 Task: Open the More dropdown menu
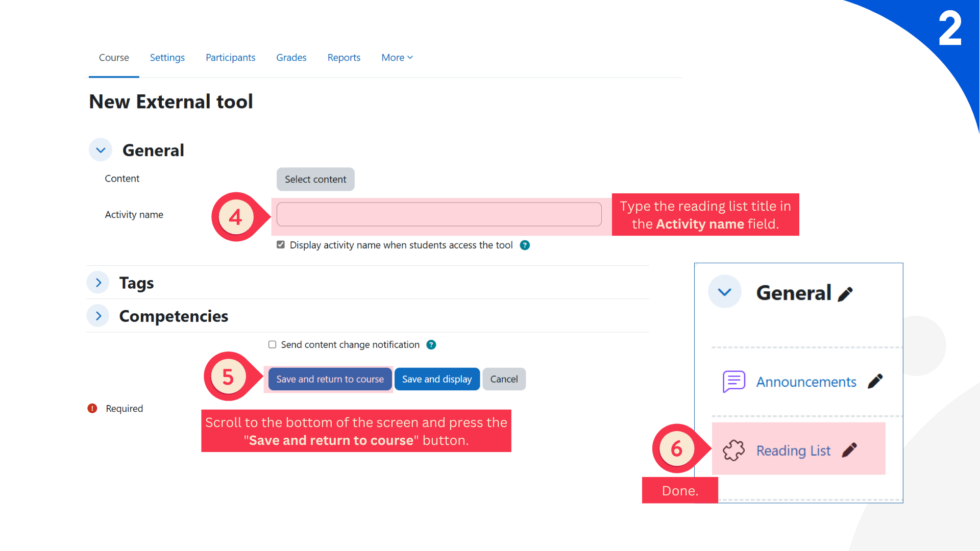pyautogui.click(x=397, y=58)
